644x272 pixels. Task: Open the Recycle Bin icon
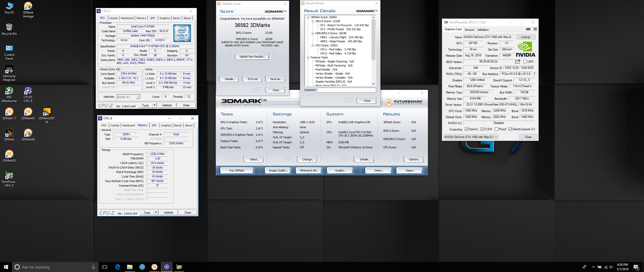(x=9, y=29)
